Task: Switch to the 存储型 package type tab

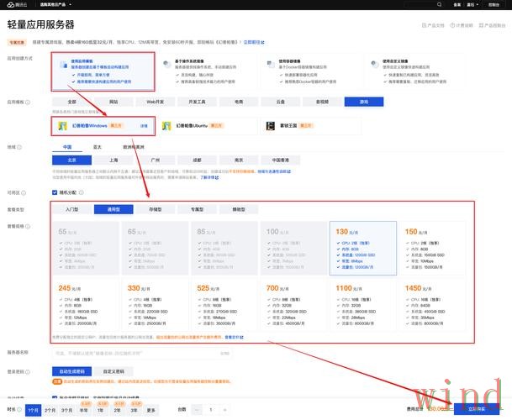Action: 157,208
